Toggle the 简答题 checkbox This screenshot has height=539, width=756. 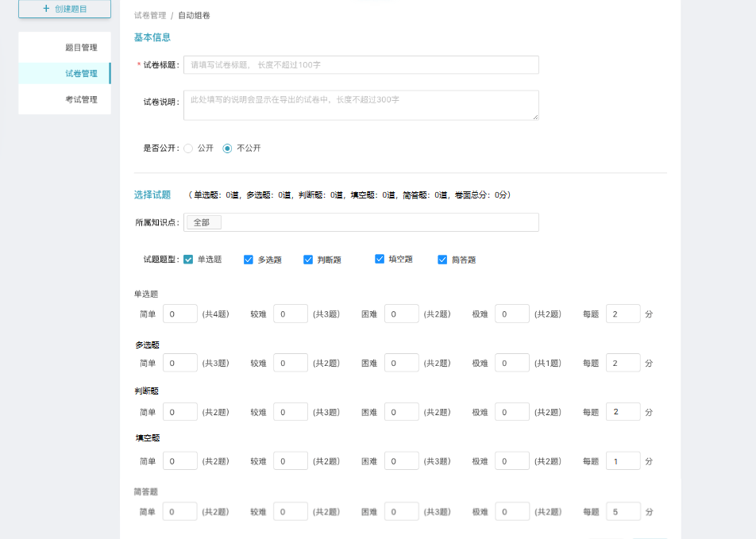click(442, 260)
